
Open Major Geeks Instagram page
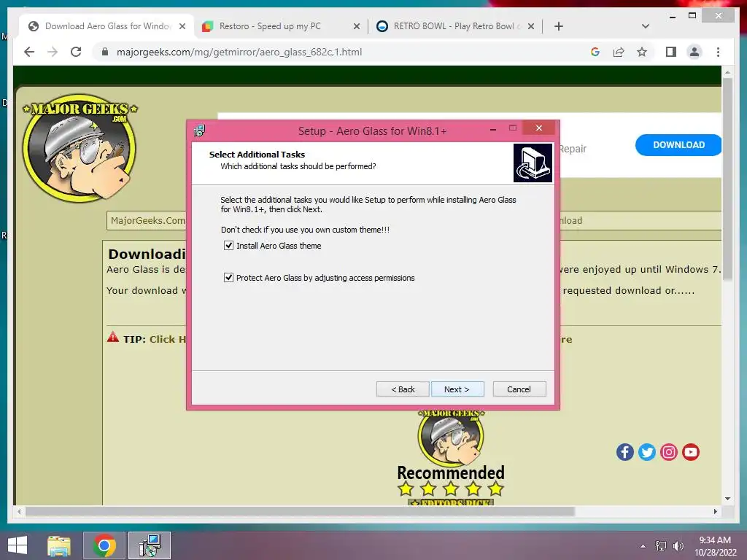click(668, 452)
